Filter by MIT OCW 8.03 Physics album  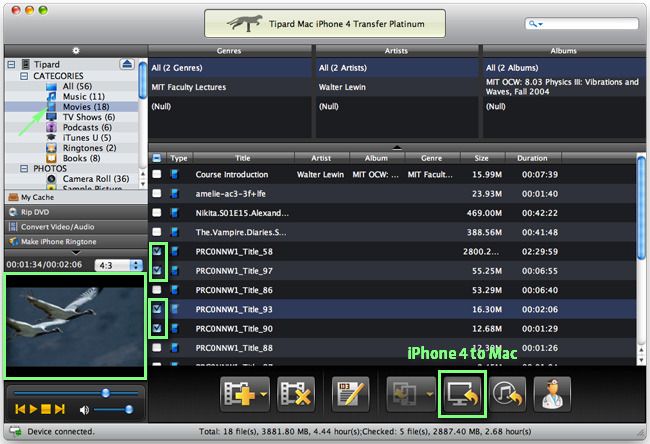pos(564,87)
